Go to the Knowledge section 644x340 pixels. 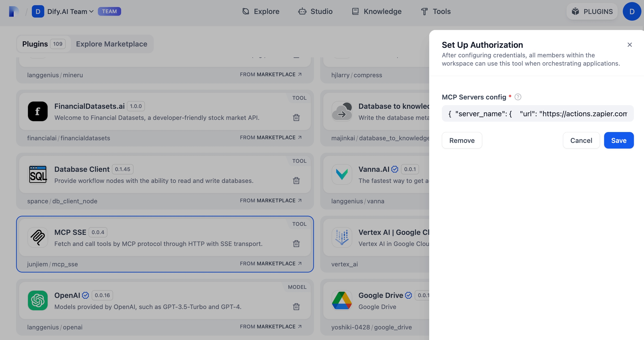(377, 11)
